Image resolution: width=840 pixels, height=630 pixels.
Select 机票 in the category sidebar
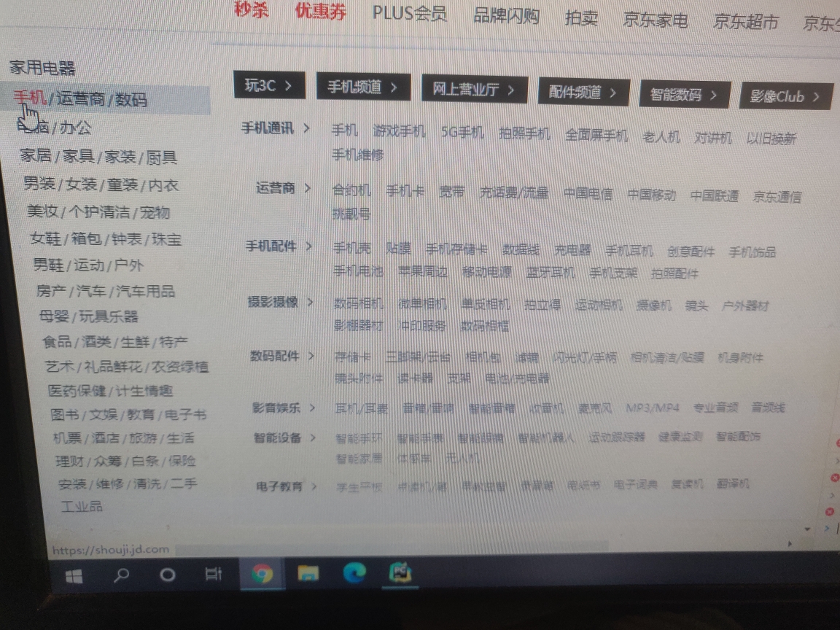point(68,438)
